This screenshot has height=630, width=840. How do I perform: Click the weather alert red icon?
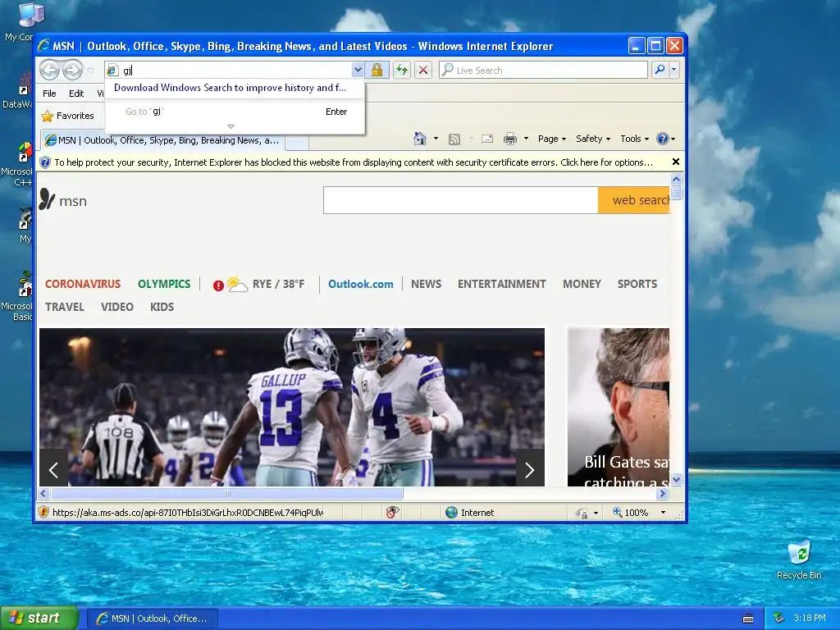pyautogui.click(x=218, y=285)
